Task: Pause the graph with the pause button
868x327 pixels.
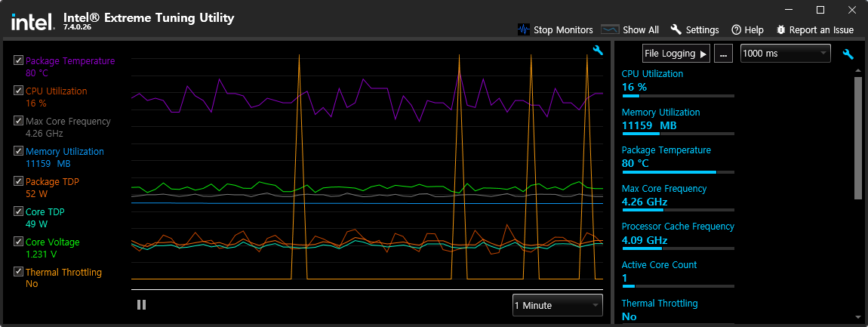Action: [x=141, y=304]
